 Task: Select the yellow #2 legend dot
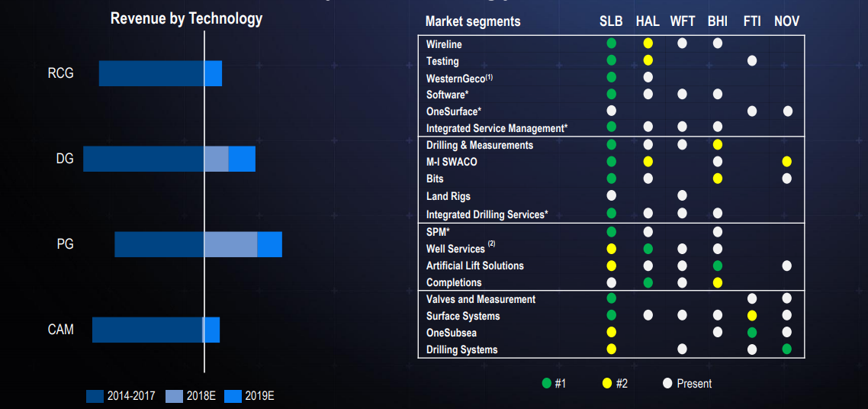609,384
